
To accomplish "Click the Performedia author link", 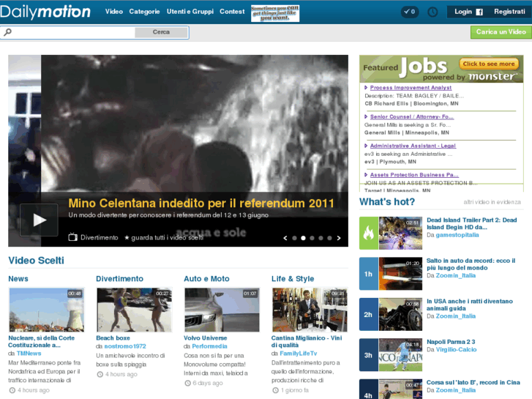I will (210, 346).
